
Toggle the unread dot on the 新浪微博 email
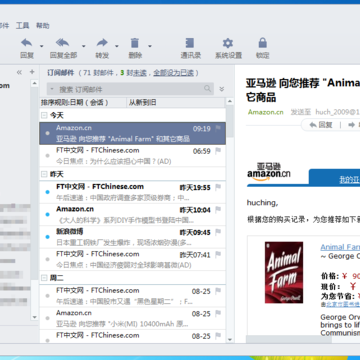click(x=47, y=237)
